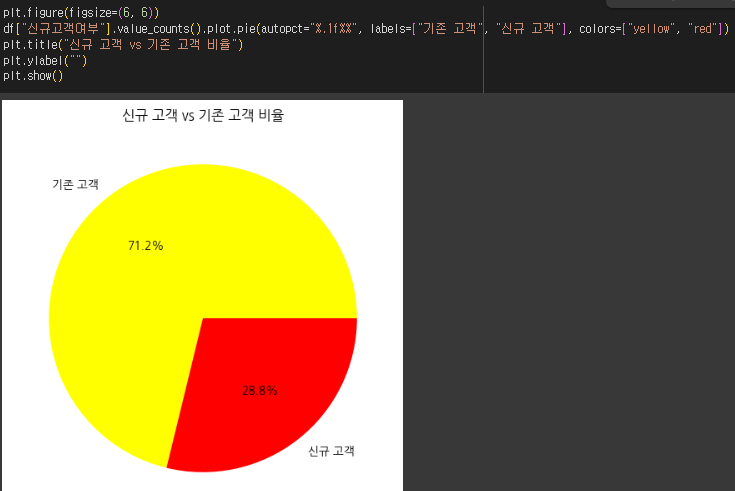Click the '기존 고객' pie label
Viewport: 735px width, 491px height.
tap(75, 184)
